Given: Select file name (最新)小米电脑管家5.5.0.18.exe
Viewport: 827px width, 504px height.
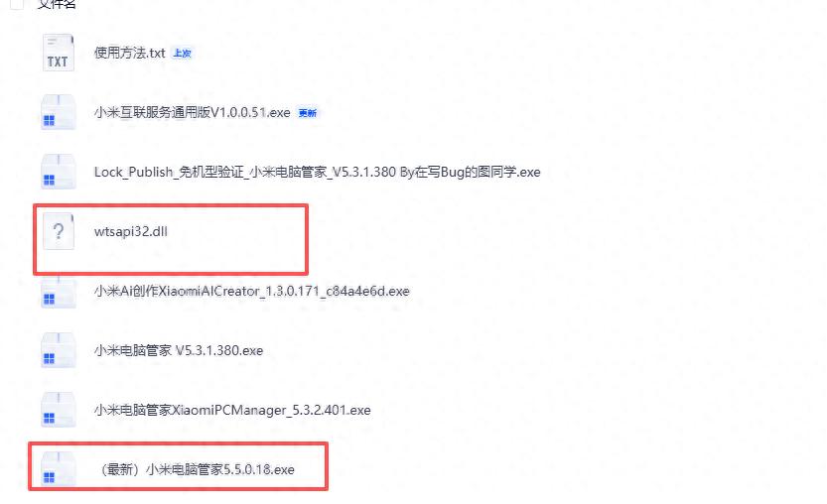Looking at the screenshot, I should (x=197, y=469).
